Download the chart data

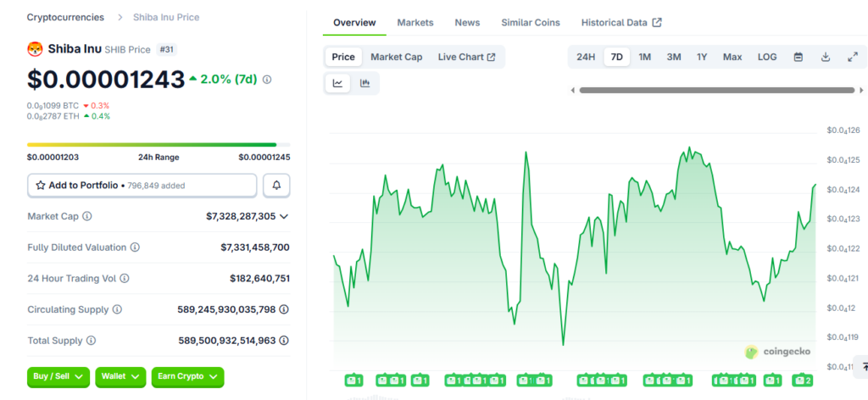click(825, 57)
